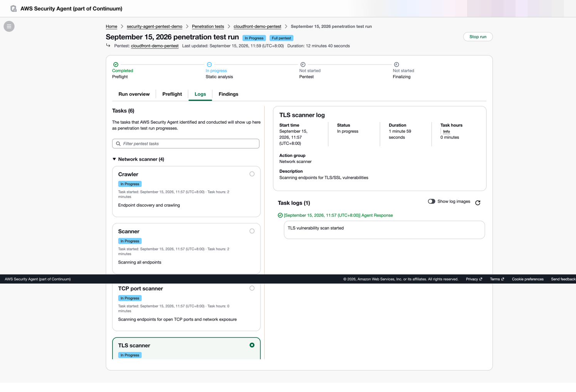Click the Not started Finalizing step icon
This screenshot has height=392, width=576.
(x=396, y=64)
